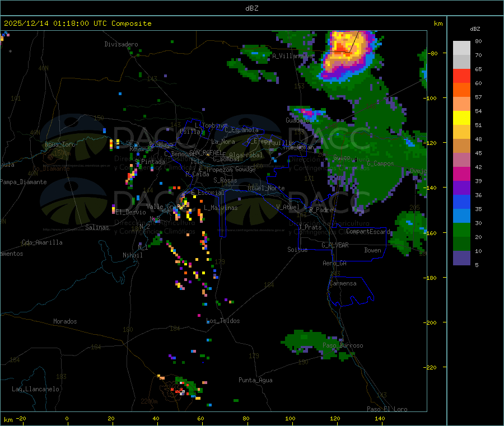Select the "La_Nora" location label

(x=223, y=142)
